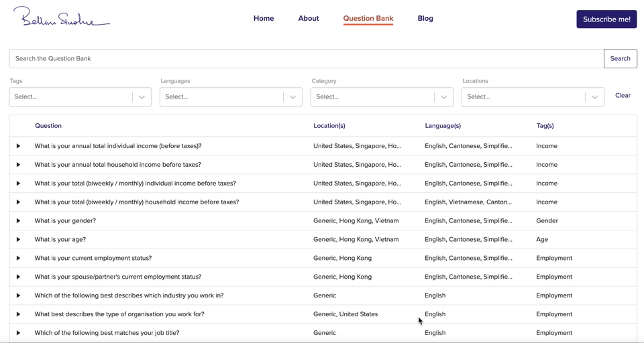Open the Locations dropdown

tap(533, 97)
